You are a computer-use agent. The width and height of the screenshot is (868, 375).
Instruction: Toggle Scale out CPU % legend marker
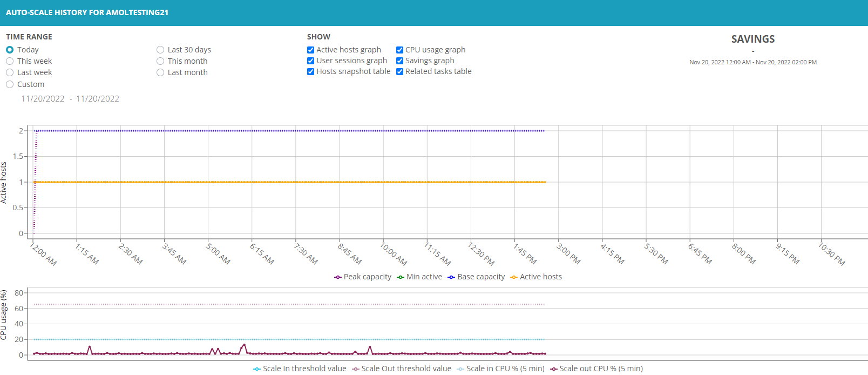coord(553,369)
